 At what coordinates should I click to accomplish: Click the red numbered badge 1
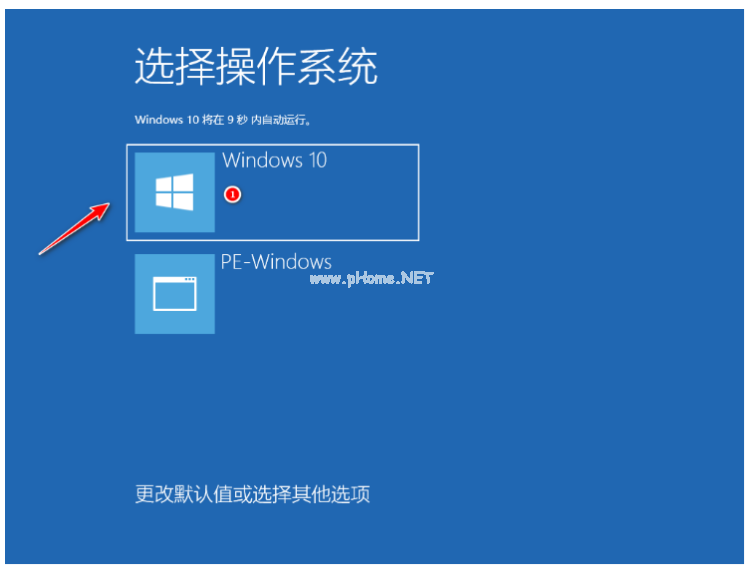tap(233, 195)
